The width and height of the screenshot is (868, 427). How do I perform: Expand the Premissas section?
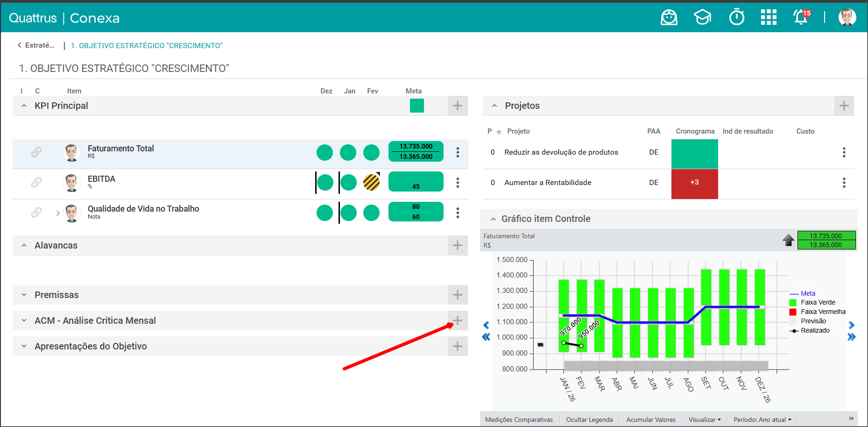coord(24,295)
